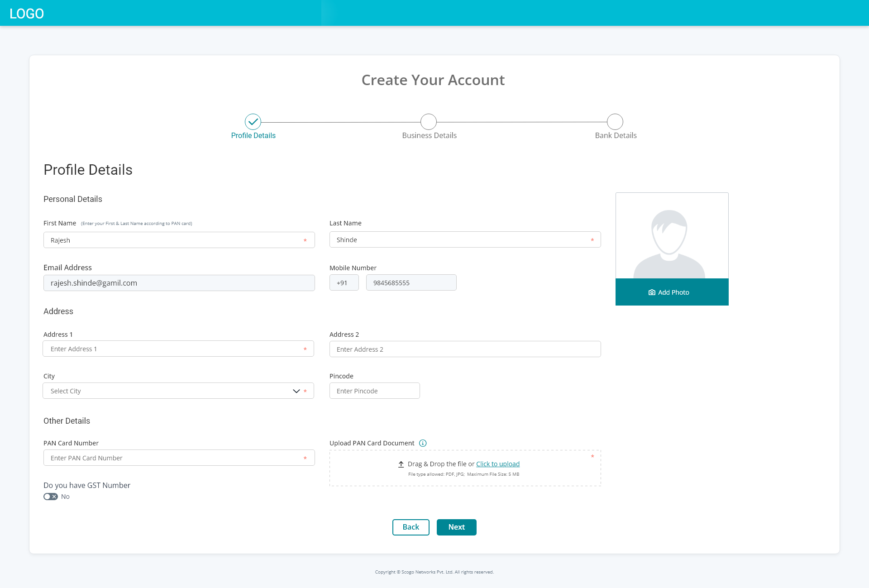Viewport: 869px width, 588px height.
Task: Click into the Enter Pincode field
Action: [374, 391]
